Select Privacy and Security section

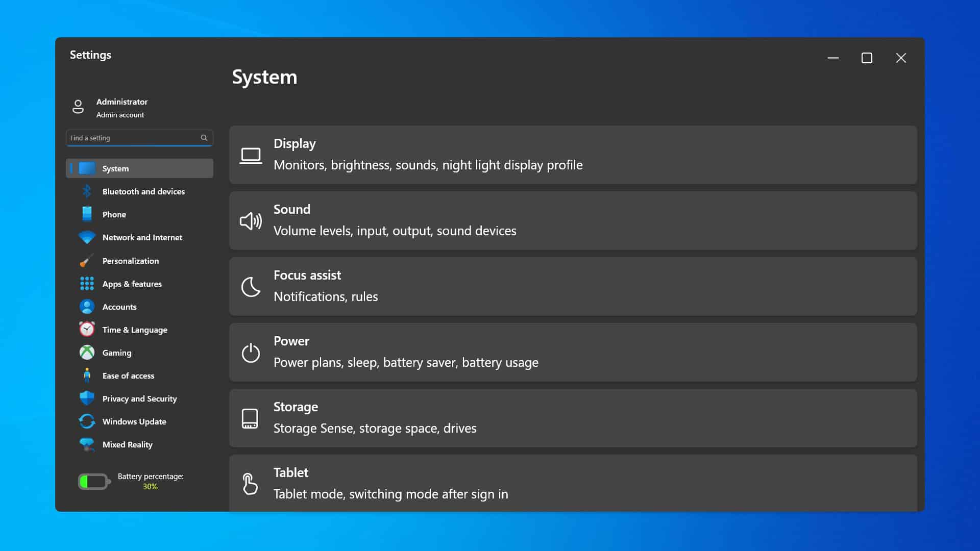[139, 398]
